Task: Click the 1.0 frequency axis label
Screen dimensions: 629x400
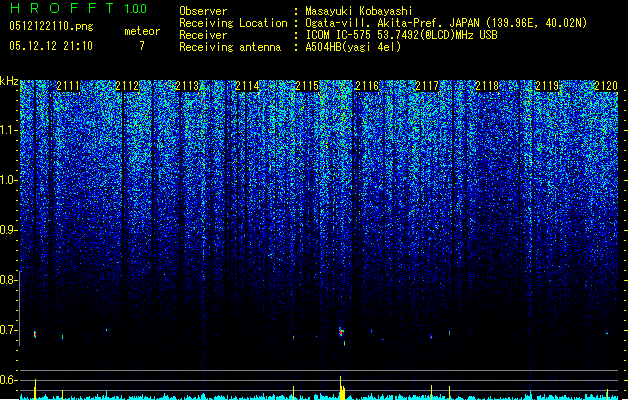Action: click(9, 180)
